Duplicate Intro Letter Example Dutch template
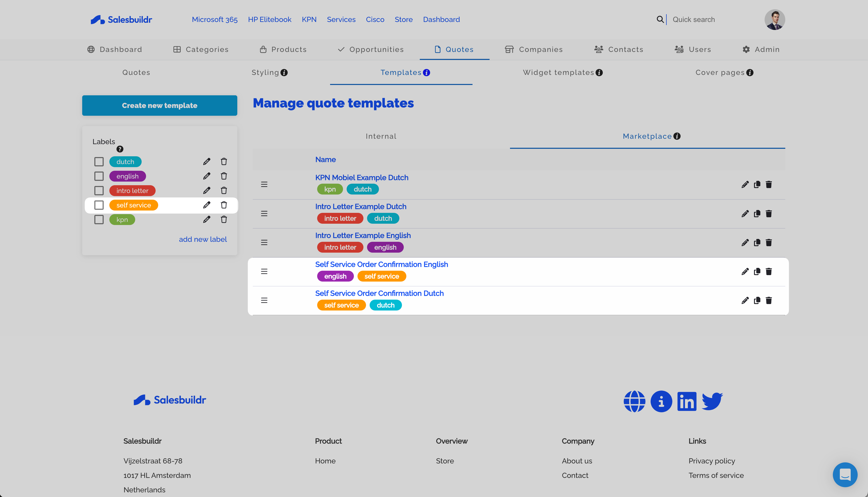 tap(757, 214)
